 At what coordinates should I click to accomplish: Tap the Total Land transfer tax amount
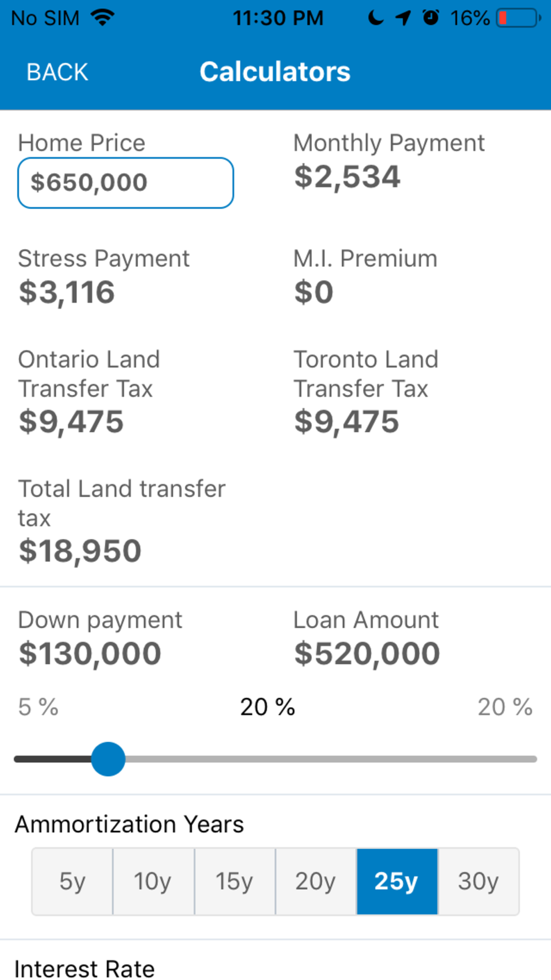click(x=80, y=551)
